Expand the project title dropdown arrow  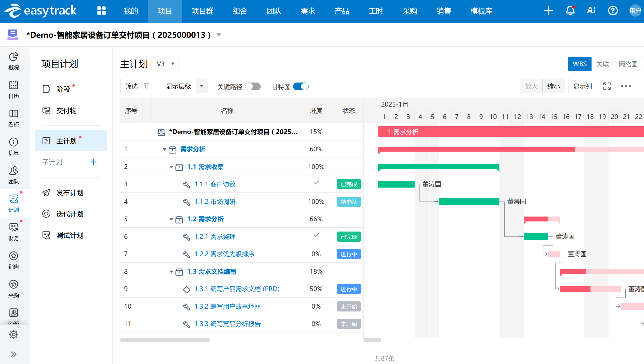coord(219,35)
